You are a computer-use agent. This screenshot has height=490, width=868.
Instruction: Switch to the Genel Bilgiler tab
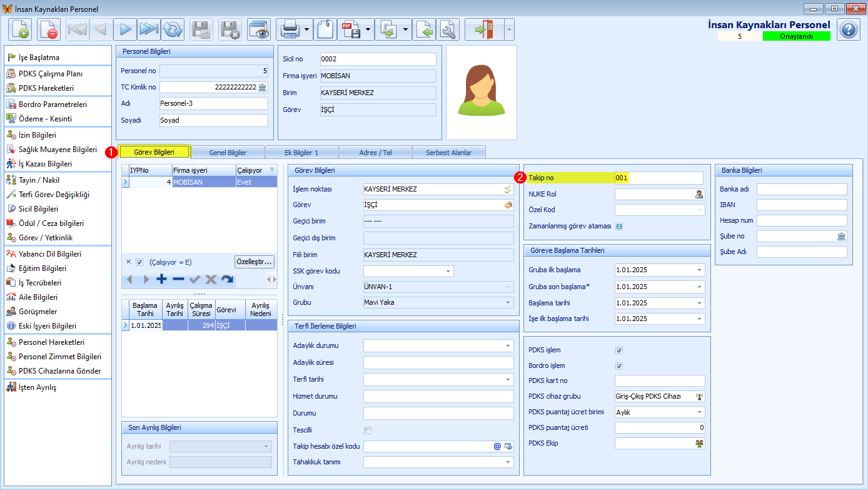[x=228, y=152]
